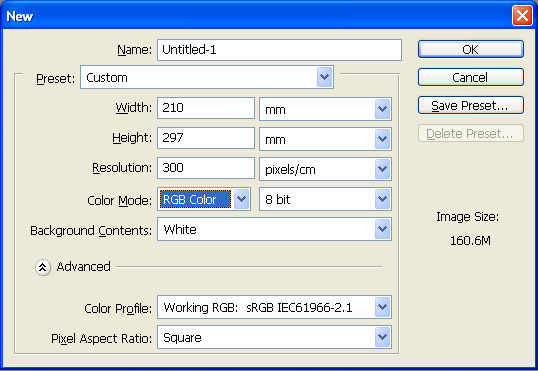The image size is (538, 371).
Task: Click the Save Preset button
Action: 471,105
